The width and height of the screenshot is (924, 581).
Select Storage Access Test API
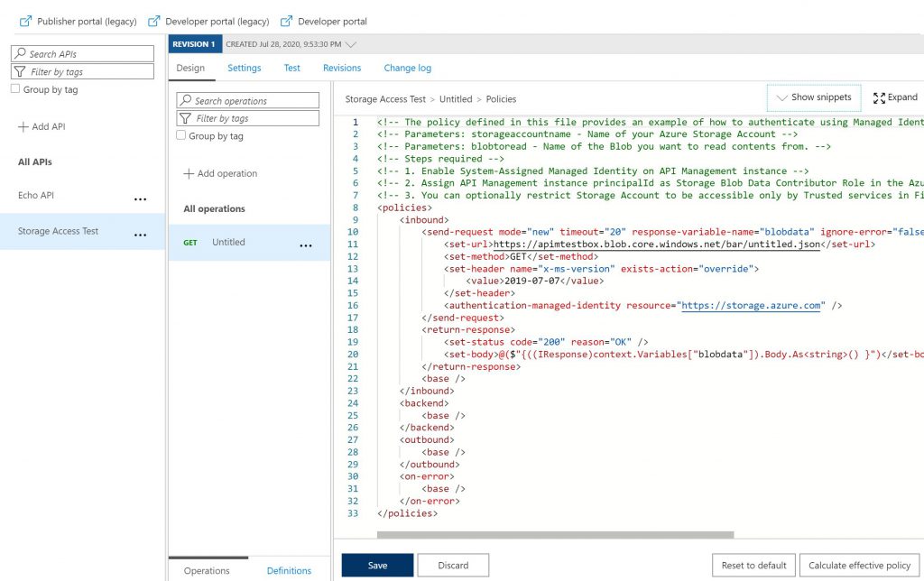pyautogui.click(x=82, y=231)
